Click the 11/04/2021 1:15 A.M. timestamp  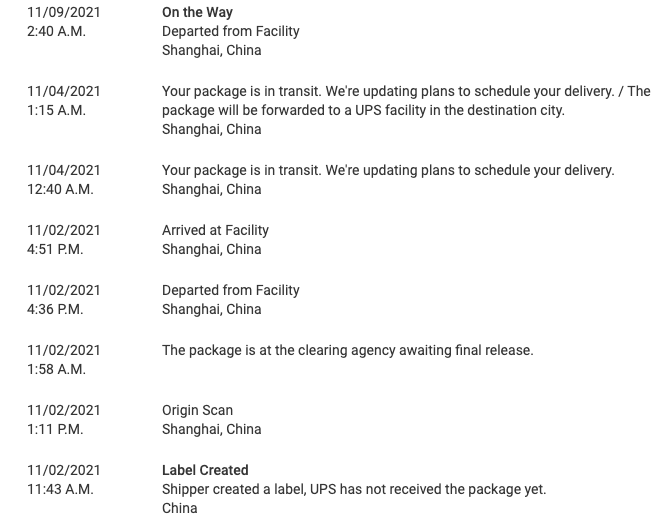click(56, 110)
